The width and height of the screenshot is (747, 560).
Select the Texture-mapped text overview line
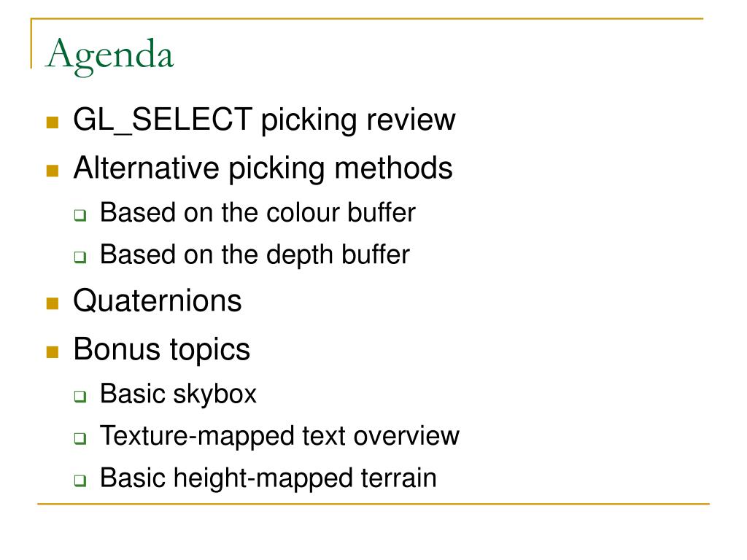tap(279, 436)
